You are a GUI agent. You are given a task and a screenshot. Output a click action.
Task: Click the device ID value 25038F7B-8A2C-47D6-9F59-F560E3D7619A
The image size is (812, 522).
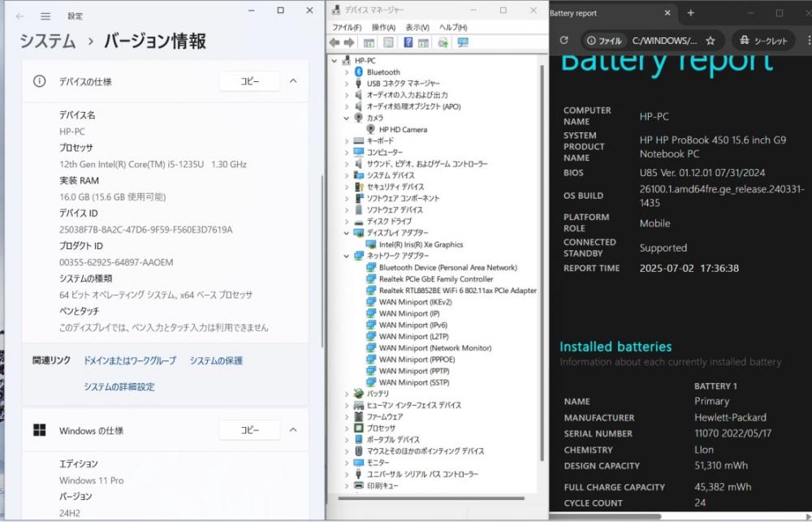coord(146,230)
